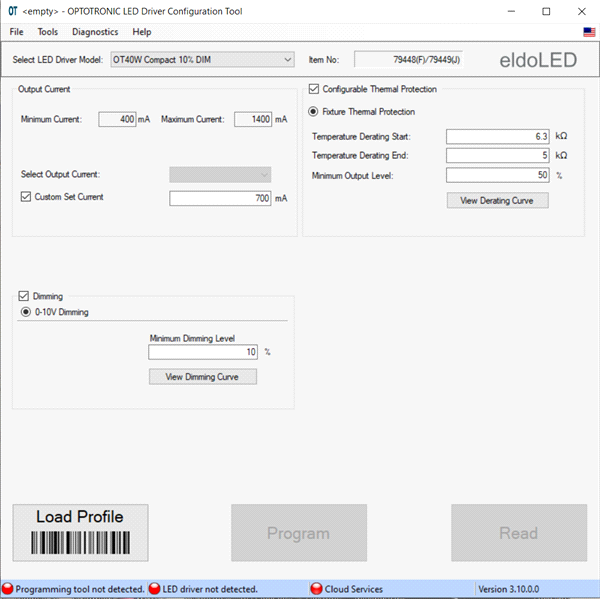Click the red Cloud Services status icon
600x599 pixels.
tap(316, 589)
